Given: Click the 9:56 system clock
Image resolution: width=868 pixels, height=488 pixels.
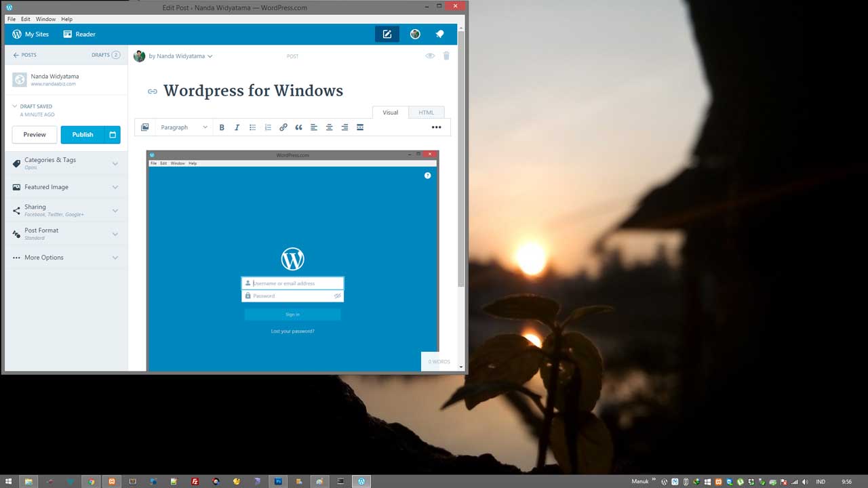Looking at the screenshot, I should (x=846, y=482).
